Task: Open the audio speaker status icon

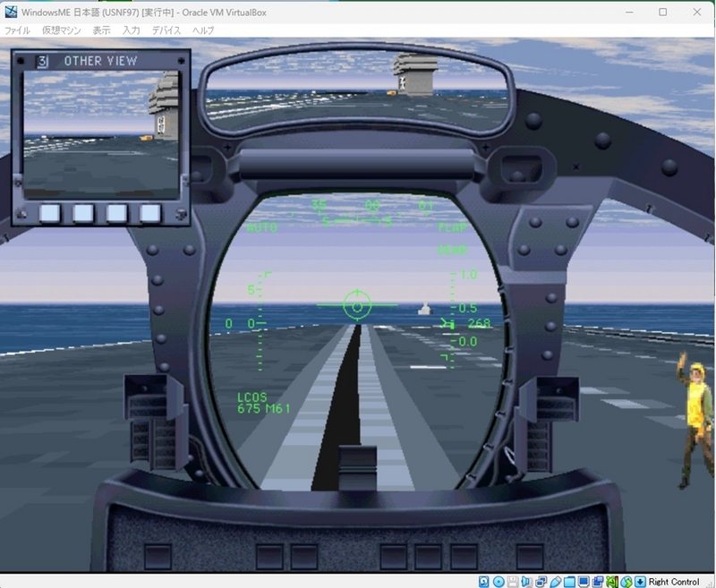Action: (526, 582)
